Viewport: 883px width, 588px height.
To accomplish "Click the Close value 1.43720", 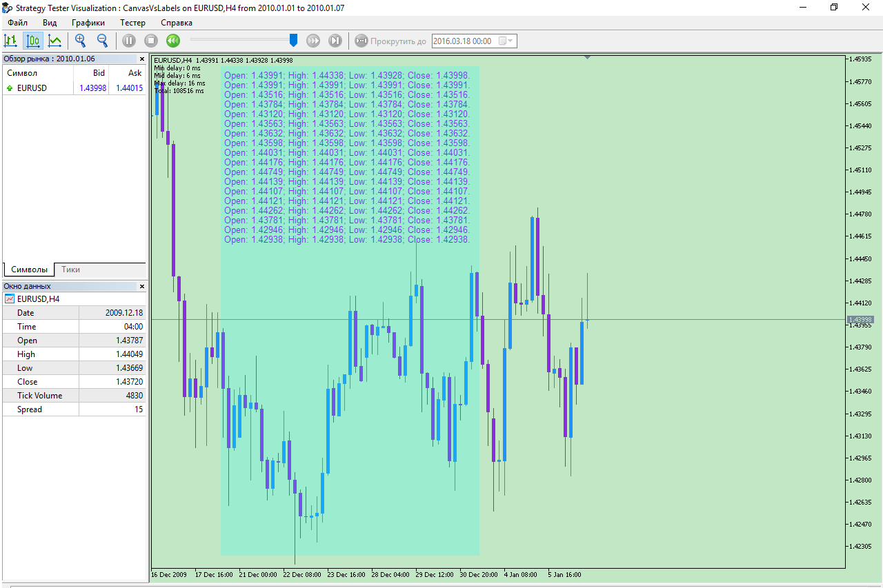I will point(130,381).
